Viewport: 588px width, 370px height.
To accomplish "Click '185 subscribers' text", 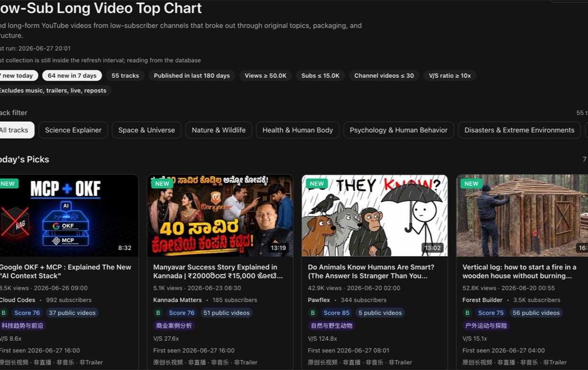I will coord(235,300).
